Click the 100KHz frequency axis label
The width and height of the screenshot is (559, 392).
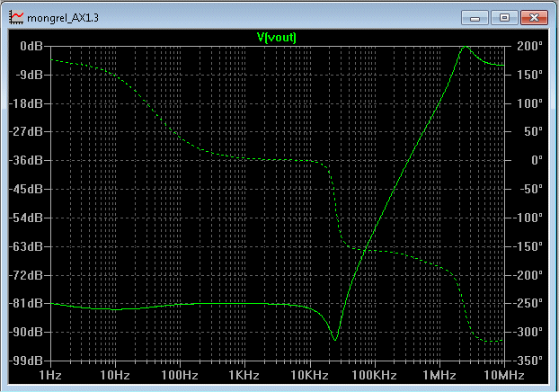pos(374,375)
